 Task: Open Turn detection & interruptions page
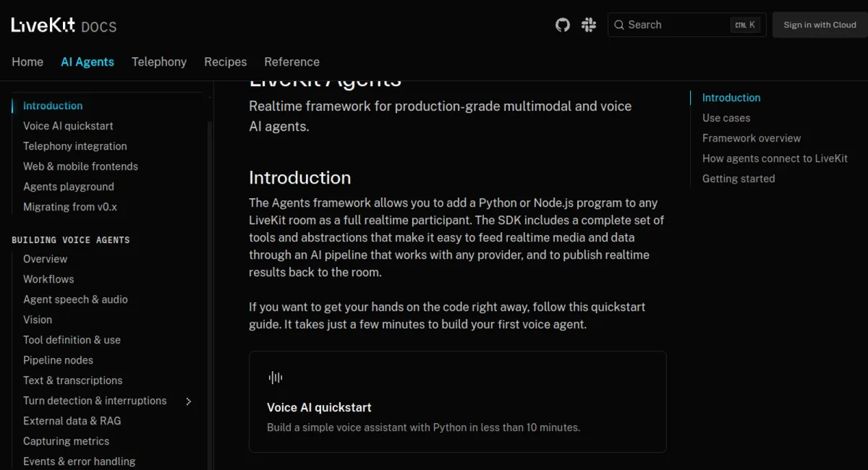click(x=95, y=401)
